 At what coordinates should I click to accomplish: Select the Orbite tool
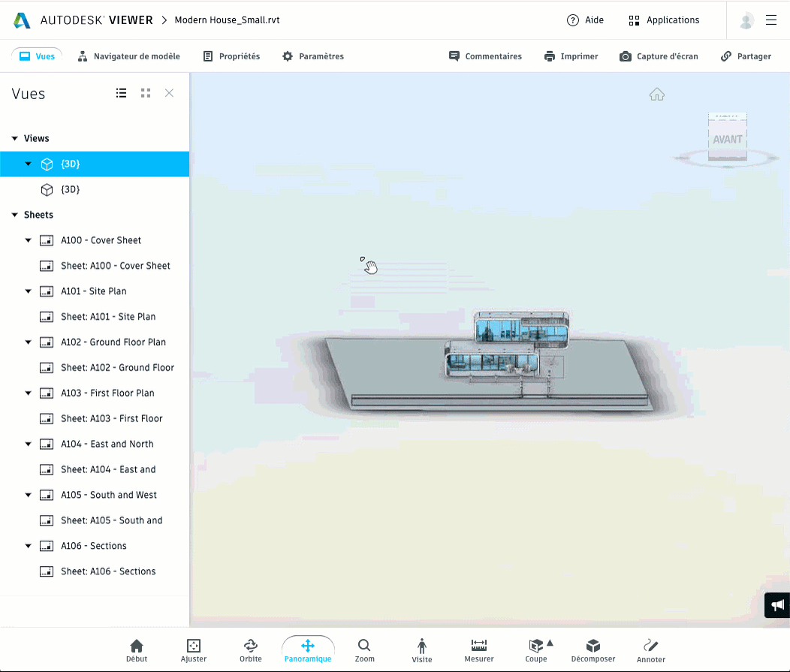250,651
